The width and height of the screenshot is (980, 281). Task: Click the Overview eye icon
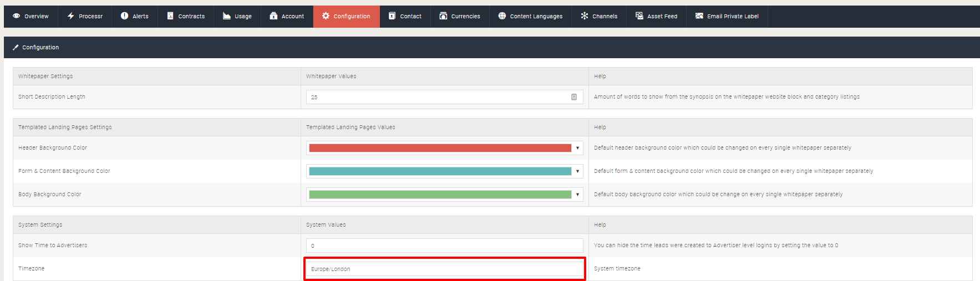(17, 16)
